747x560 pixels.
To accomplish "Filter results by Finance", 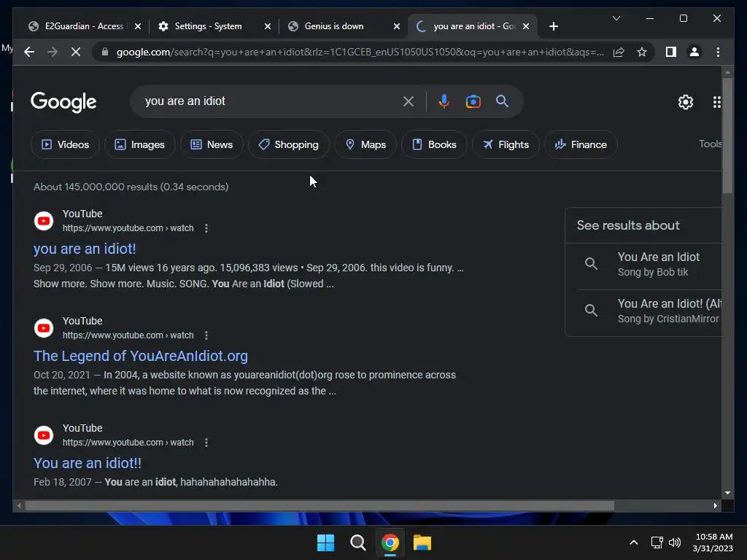I will tap(581, 144).
